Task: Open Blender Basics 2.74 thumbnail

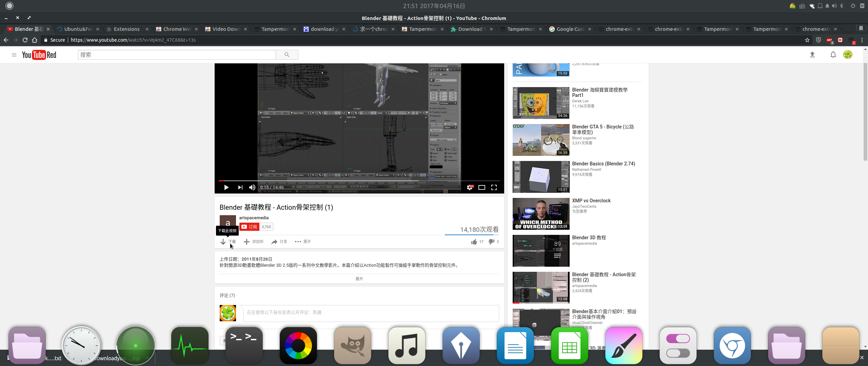Action: tap(541, 177)
